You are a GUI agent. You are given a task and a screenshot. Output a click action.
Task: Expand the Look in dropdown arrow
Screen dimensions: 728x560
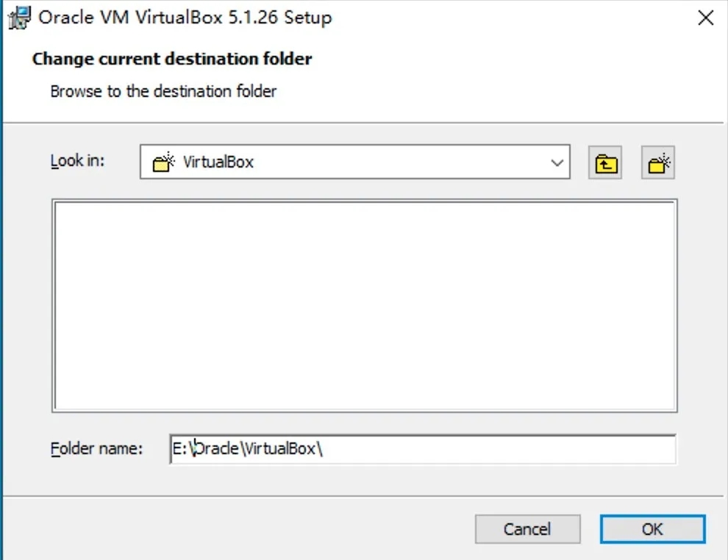click(x=557, y=162)
